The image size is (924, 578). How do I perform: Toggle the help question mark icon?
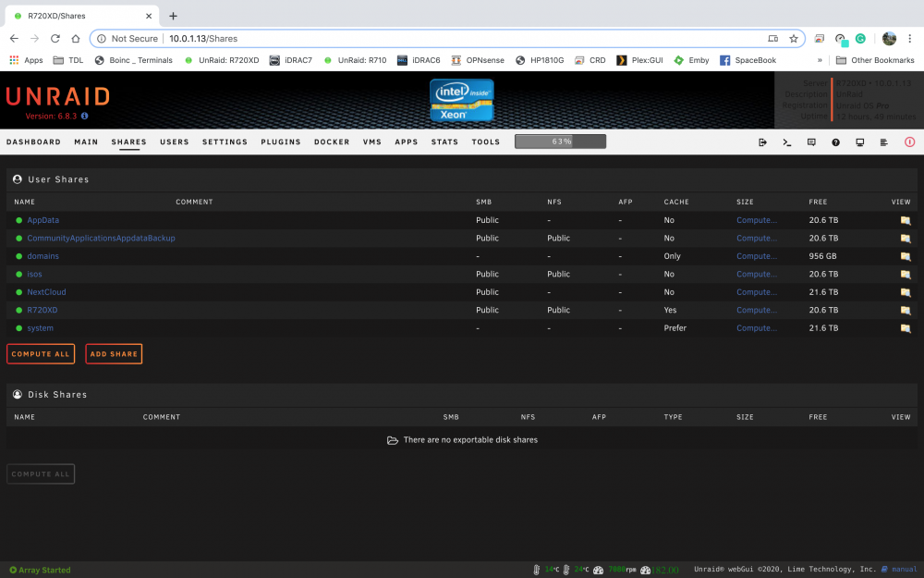point(835,142)
